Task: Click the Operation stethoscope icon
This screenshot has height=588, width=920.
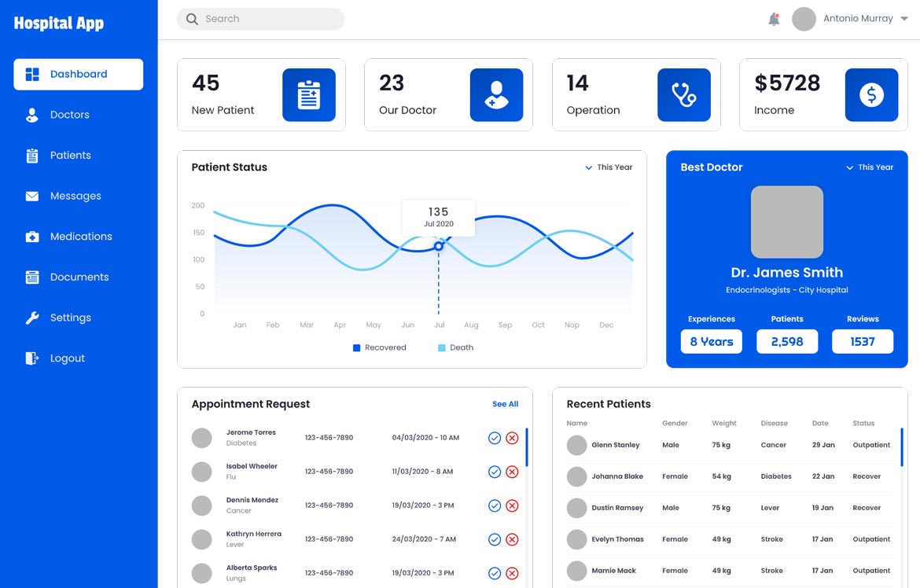Action: tap(683, 94)
